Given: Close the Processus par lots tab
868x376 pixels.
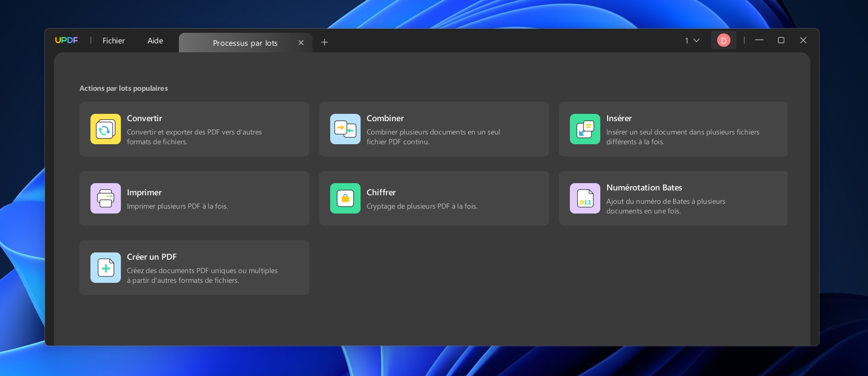Looking at the screenshot, I should (x=301, y=43).
